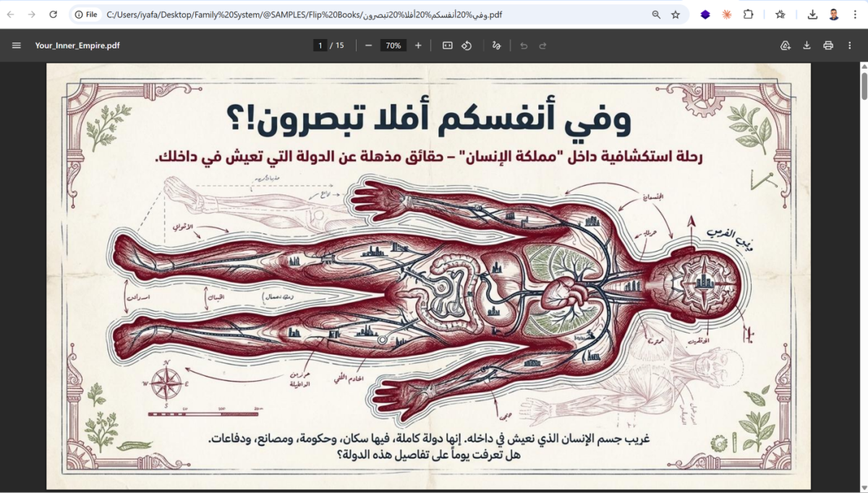868x493 pixels.
Task: Zoom out of the PDF page
Action: tap(368, 46)
